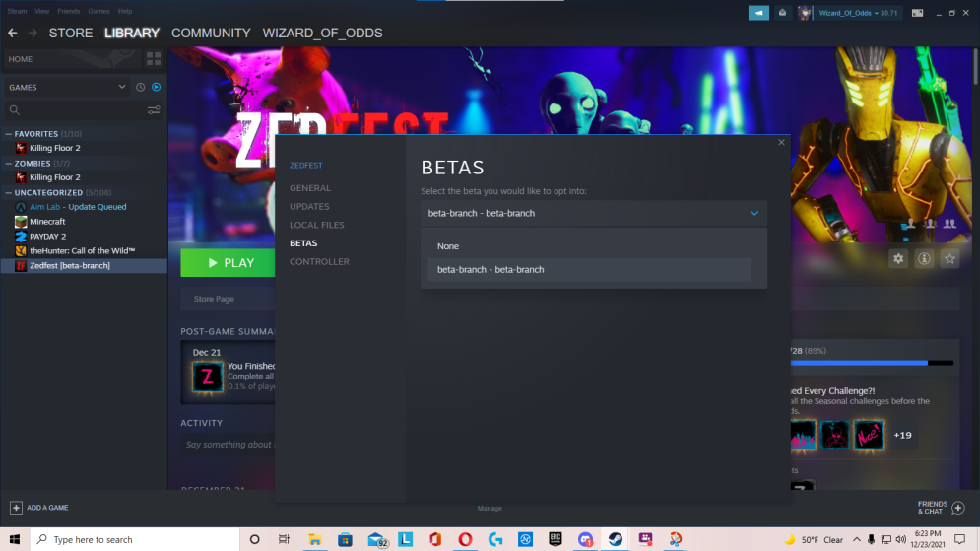Collapse the Zombies category
Image resolution: width=980 pixels, height=551 pixels.
click(9, 164)
